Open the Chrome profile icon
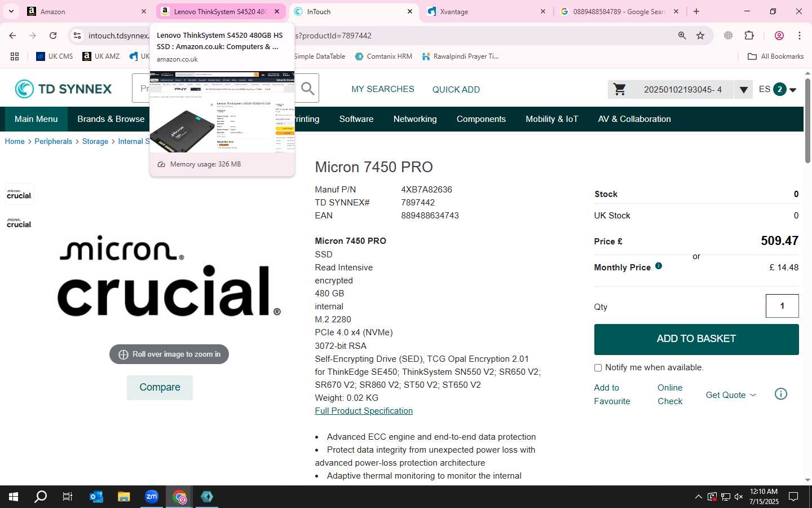 click(779, 36)
